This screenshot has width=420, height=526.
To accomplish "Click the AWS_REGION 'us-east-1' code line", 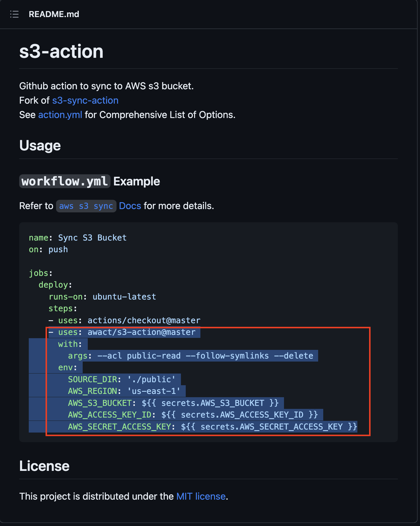I will pos(124,391).
